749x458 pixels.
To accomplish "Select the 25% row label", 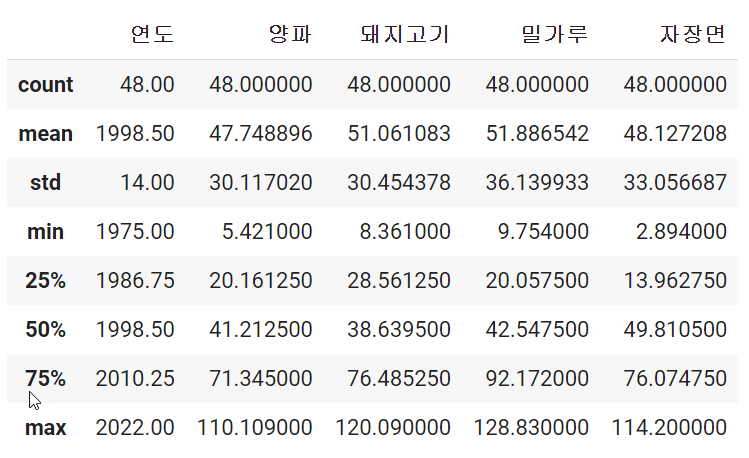I will point(45,281).
